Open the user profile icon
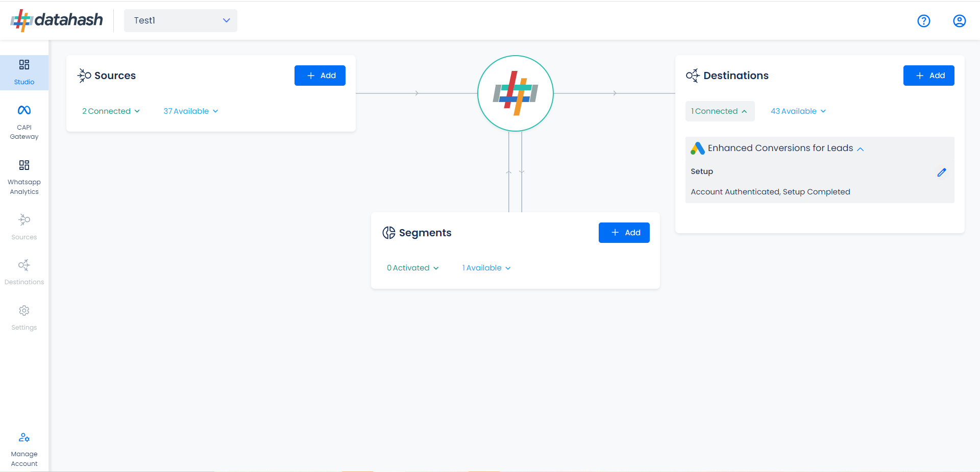980x472 pixels. click(960, 21)
